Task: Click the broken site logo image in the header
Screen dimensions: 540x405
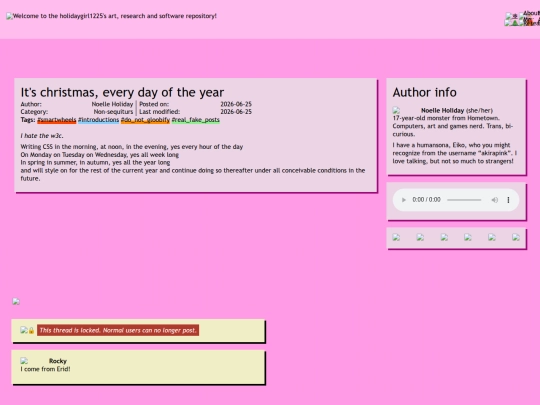Action: tap(9, 16)
